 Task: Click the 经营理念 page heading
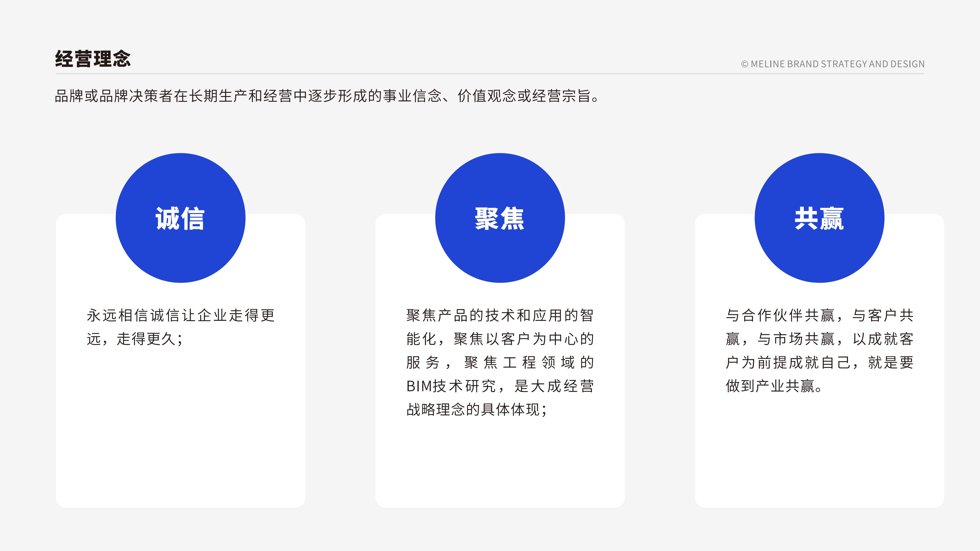[x=93, y=59]
